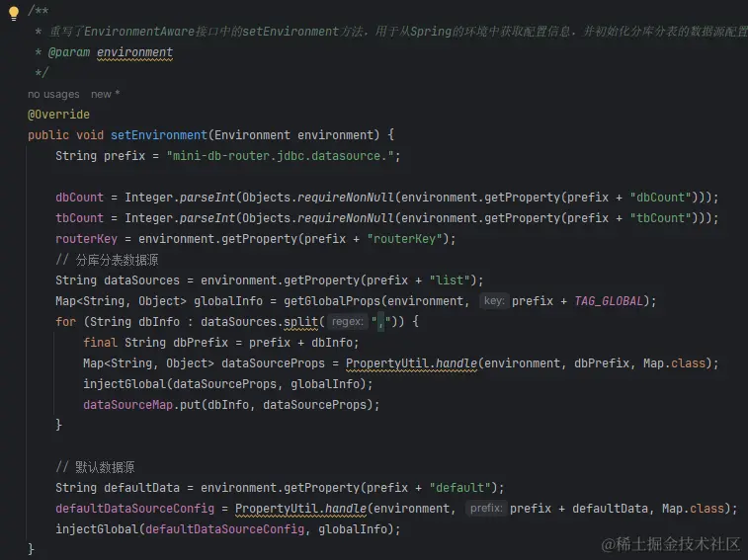Click 'String prefix' declaration
748x560 pixels.
tap(100, 156)
